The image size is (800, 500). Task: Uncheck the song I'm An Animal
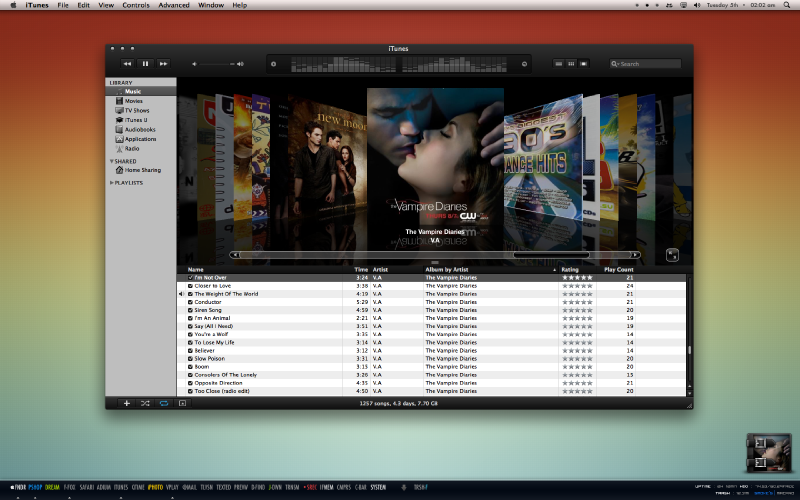190,318
